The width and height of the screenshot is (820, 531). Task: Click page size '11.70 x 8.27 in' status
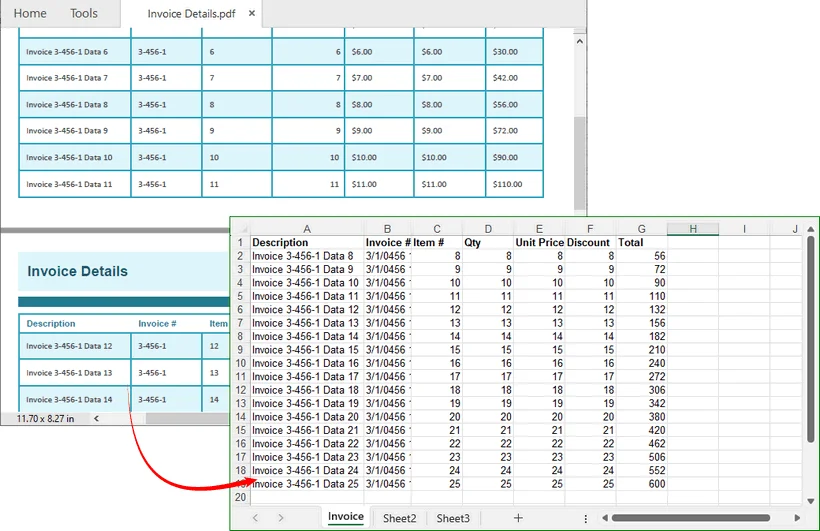click(45, 419)
